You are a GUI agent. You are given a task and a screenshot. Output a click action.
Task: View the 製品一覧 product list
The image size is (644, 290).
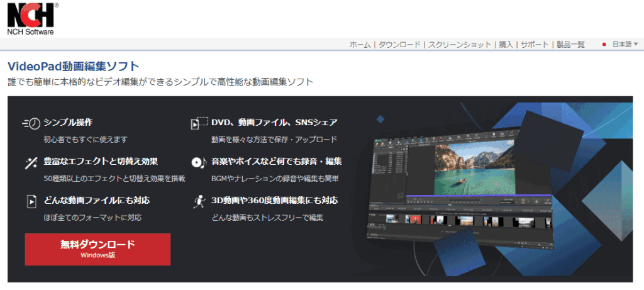pyautogui.click(x=570, y=45)
